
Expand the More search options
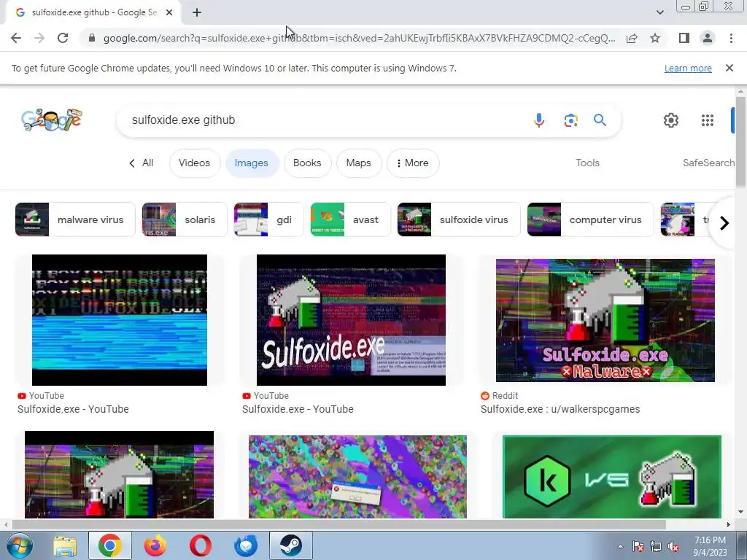coord(413,163)
